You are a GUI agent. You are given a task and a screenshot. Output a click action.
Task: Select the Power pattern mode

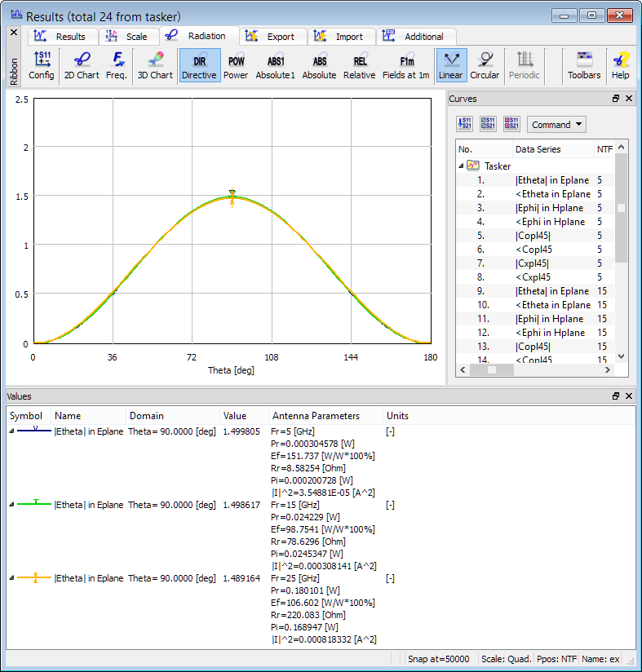tap(236, 65)
